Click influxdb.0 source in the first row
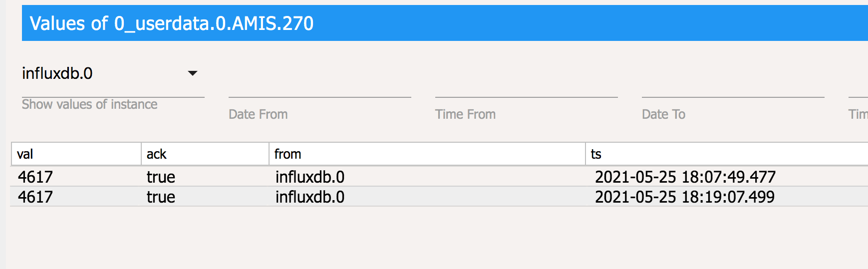 (310, 177)
